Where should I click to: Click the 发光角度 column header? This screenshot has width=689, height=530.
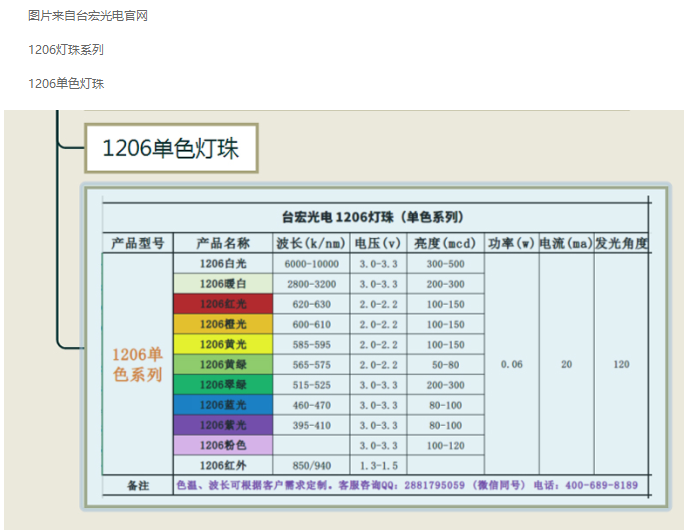click(x=621, y=243)
